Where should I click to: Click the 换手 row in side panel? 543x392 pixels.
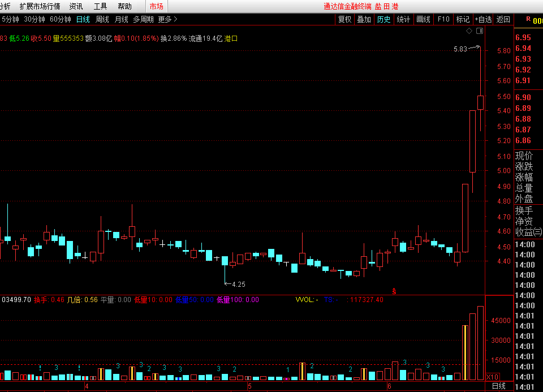pos(524,210)
